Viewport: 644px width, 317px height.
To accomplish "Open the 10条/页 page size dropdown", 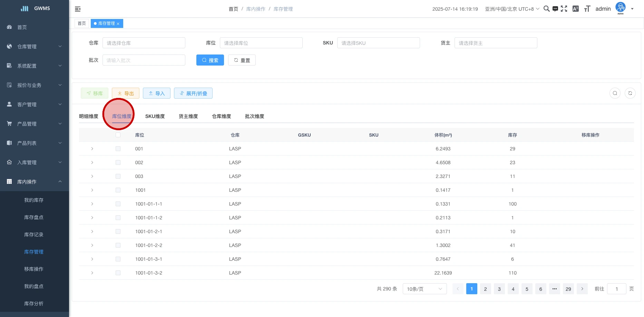I will [x=425, y=289].
